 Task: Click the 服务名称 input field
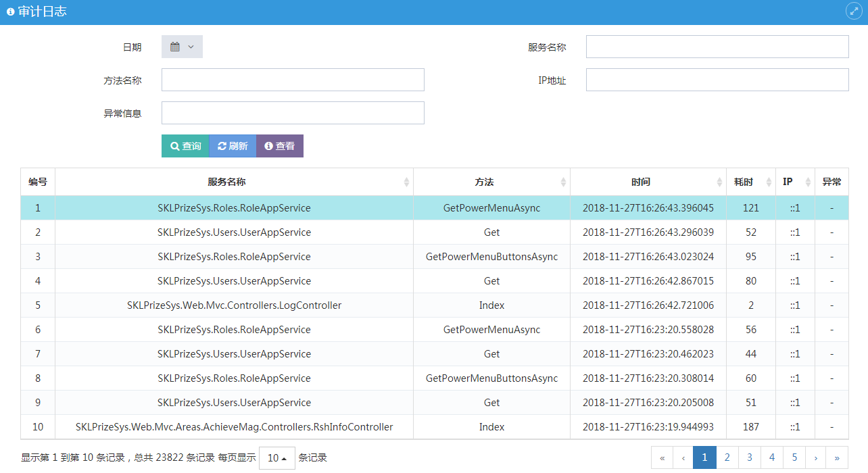(717, 47)
